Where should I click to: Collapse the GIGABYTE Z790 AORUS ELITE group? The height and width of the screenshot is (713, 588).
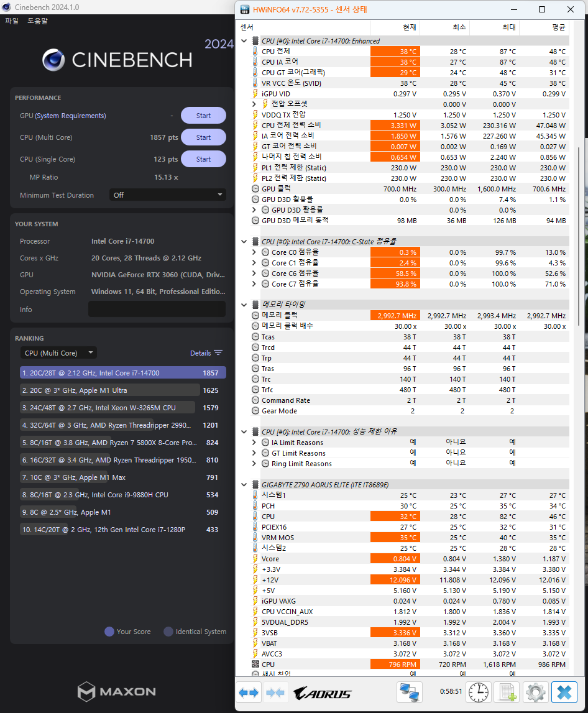[244, 484]
